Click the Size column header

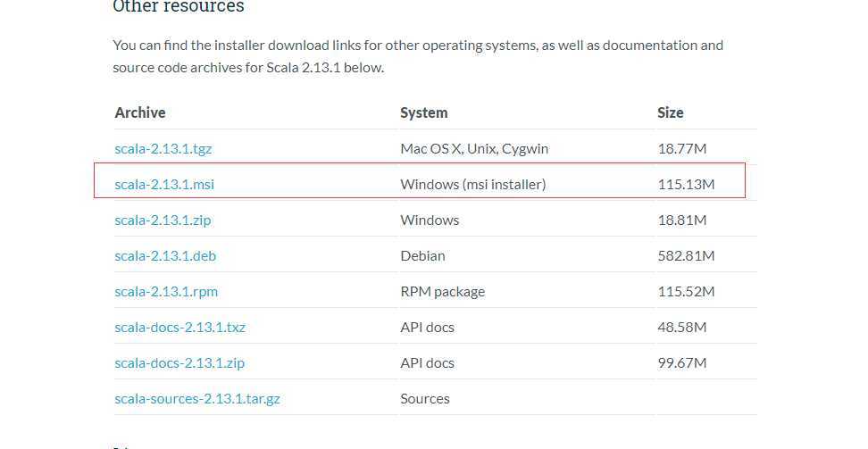671,112
